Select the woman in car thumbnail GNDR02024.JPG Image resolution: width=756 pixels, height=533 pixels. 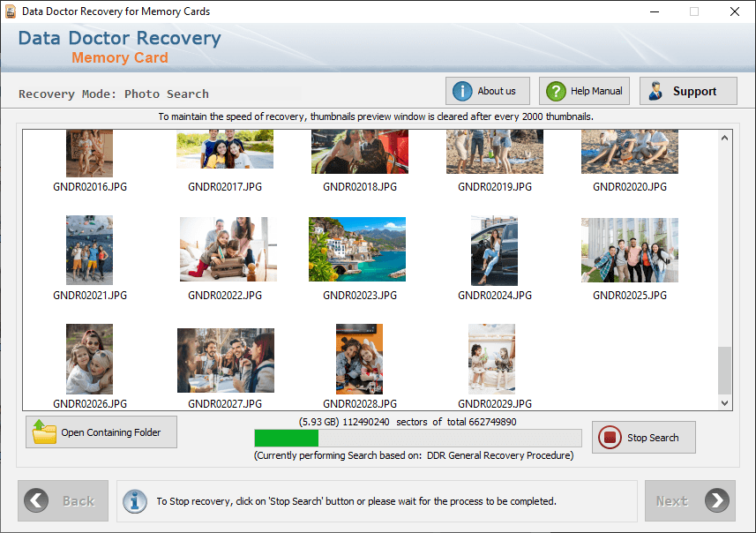(494, 251)
